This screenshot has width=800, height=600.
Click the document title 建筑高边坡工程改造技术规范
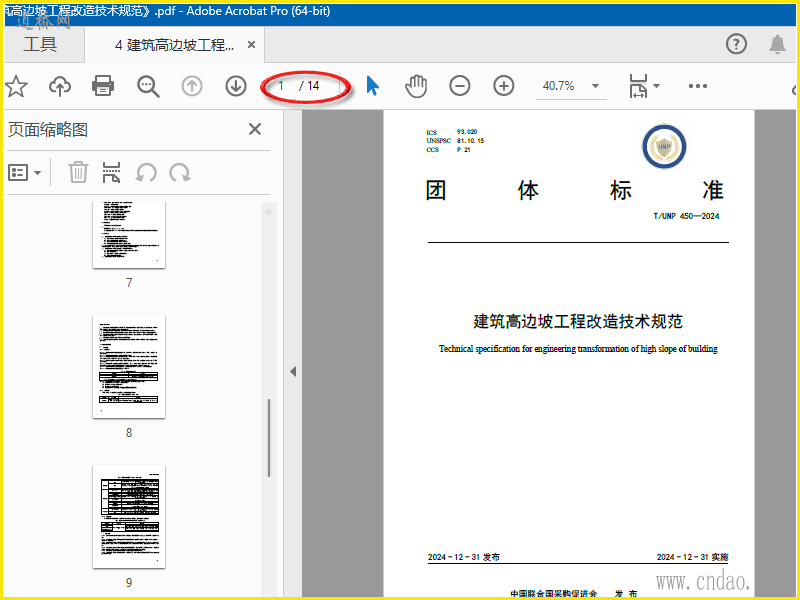578,321
